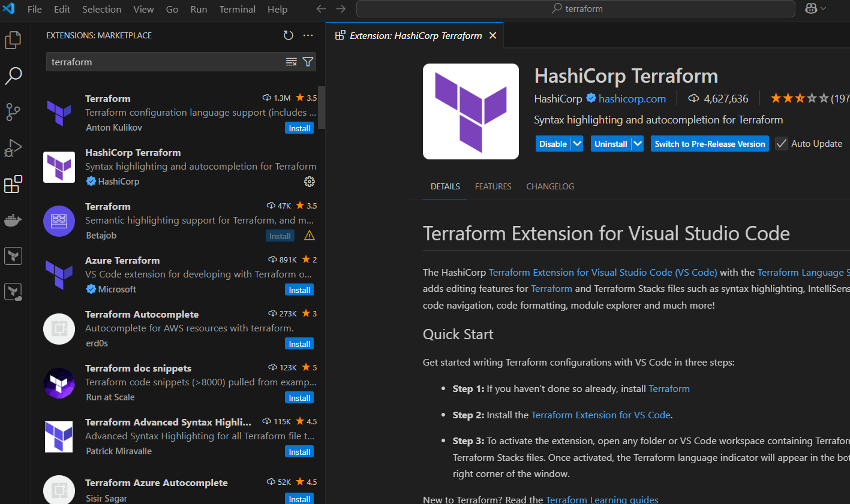Install the Azure Terraform extension
This screenshot has height=504, width=850.
pyautogui.click(x=299, y=290)
